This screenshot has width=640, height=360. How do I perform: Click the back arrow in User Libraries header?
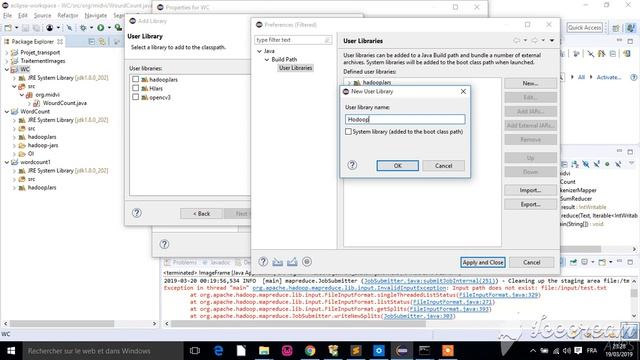(516, 41)
